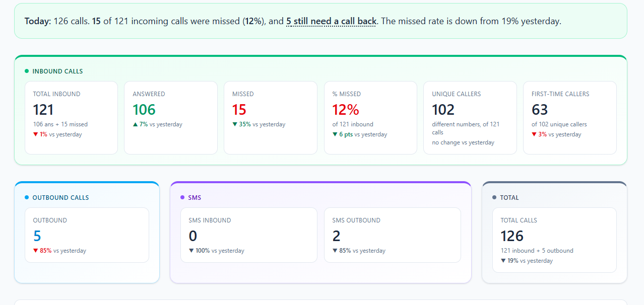Select the Answered card showing 106

click(x=171, y=118)
